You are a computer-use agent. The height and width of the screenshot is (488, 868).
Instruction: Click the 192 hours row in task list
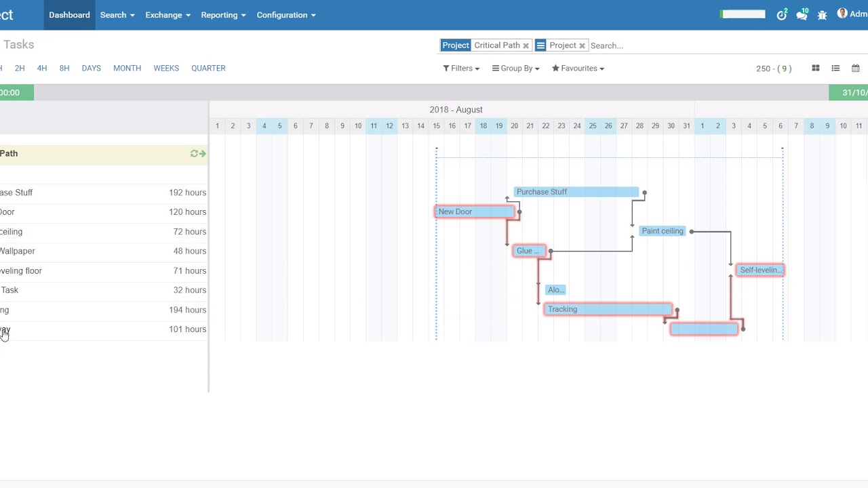tap(103, 192)
